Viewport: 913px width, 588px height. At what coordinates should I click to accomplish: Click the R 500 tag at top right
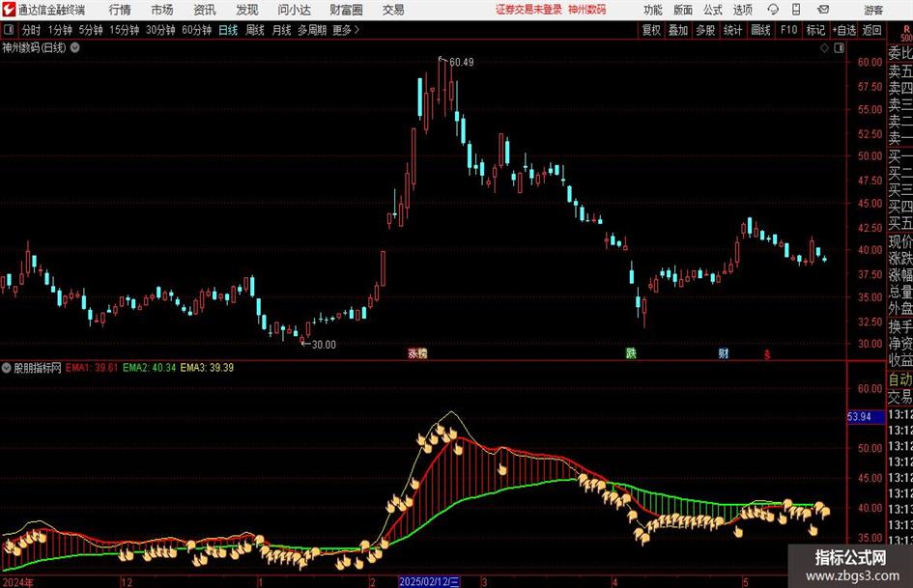click(x=906, y=33)
